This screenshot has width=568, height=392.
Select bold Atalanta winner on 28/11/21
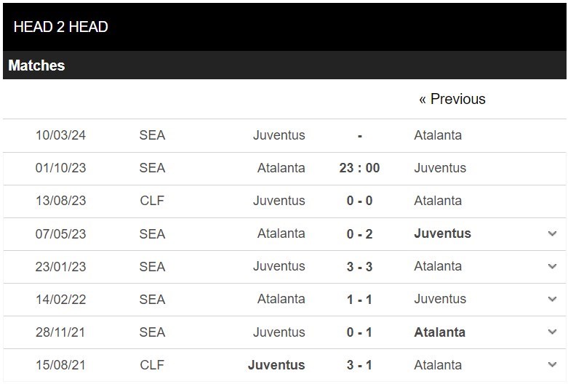pos(439,332)
